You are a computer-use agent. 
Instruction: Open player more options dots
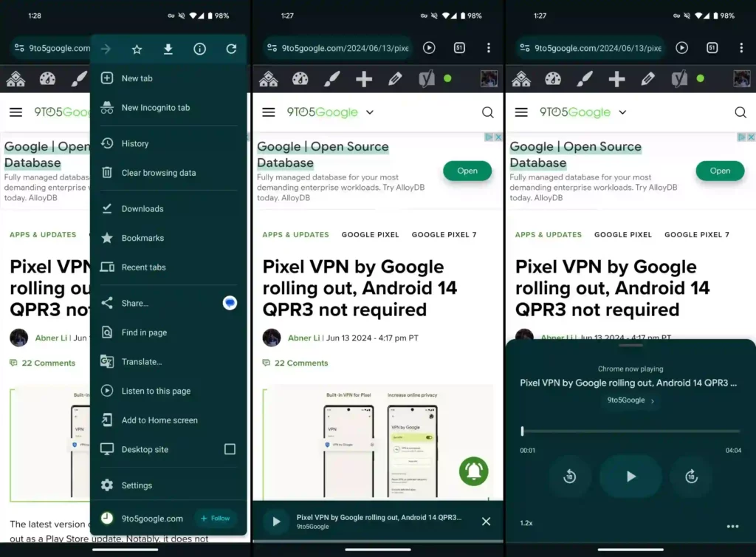732,527
